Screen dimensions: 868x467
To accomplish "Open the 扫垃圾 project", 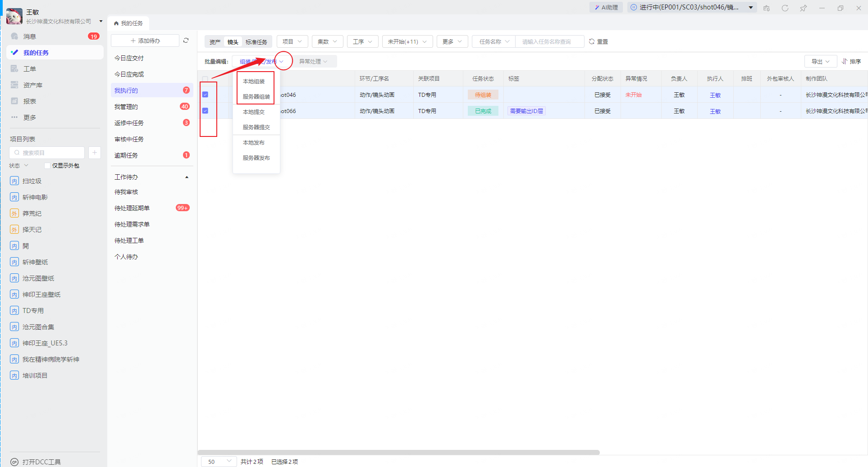I will (32, 181).
